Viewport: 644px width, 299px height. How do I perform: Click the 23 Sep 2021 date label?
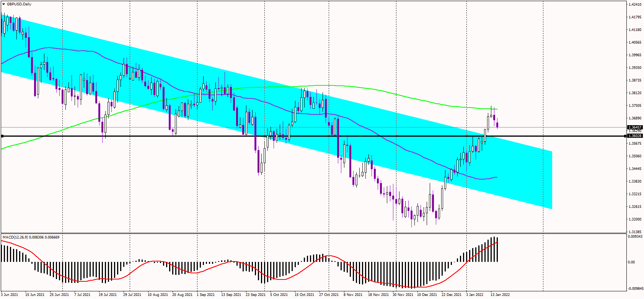(x=256, y=295)
